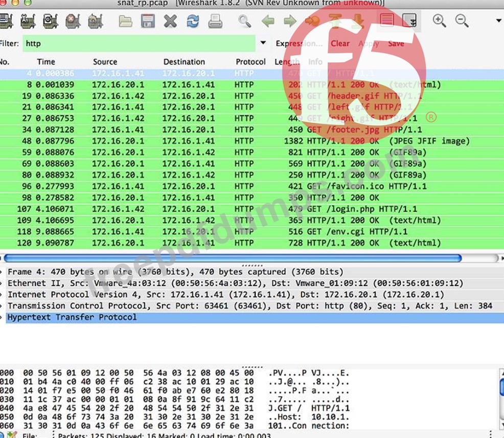
Task: Close the capture file with the X icon
Action: [170, 21]
